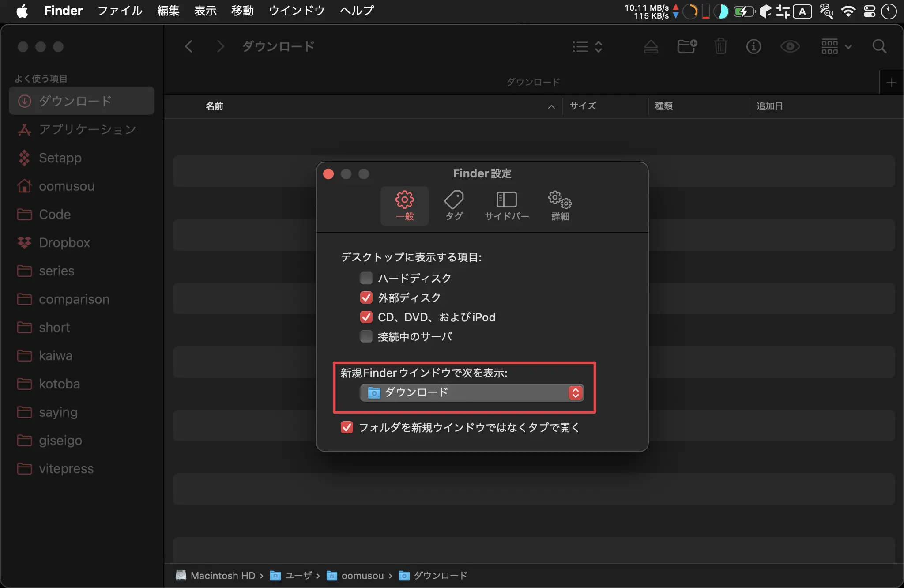Sort by サイズ column header
The height and width of the screenshot is (588, 904).
coord(583,106)
